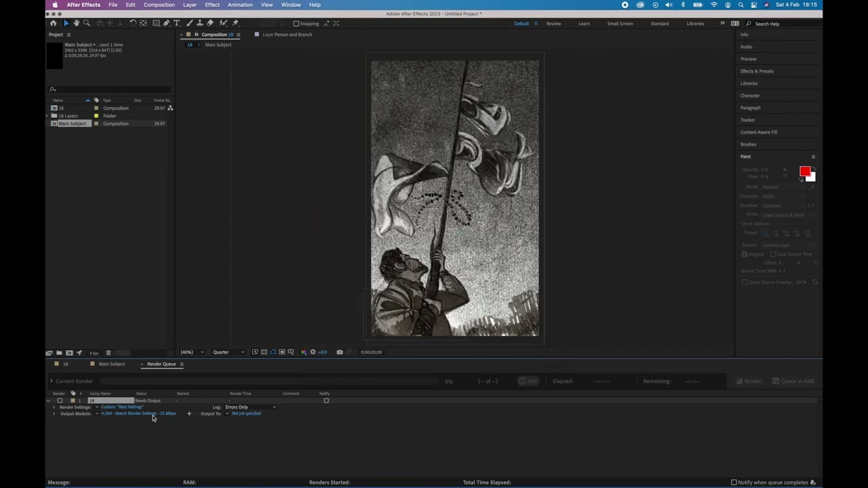The width and height of the screenshot is (868, 488).
Task: Open the Paint panel menu icon
Action: (813, 157)
